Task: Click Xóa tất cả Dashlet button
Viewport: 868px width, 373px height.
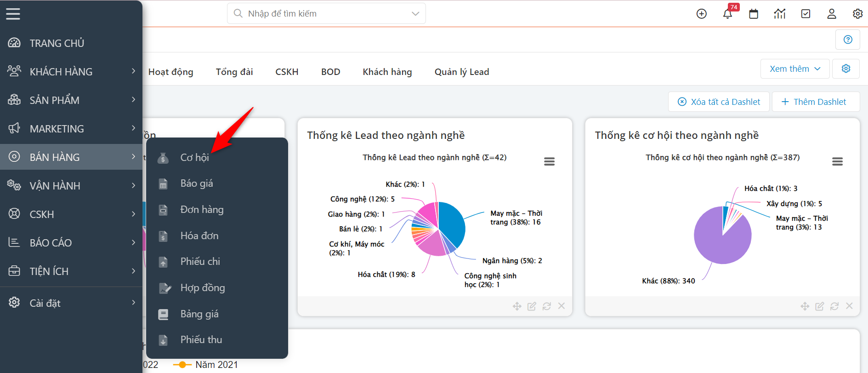Action: [719, 102]
